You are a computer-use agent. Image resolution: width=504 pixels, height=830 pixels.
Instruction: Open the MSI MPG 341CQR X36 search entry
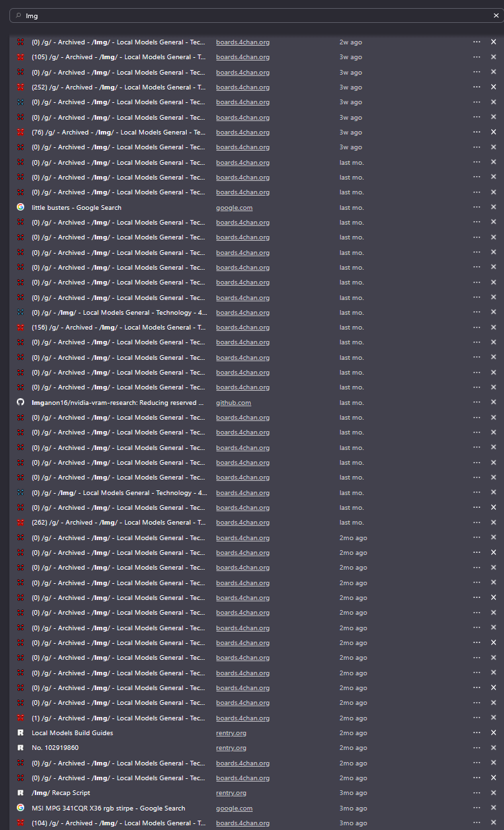pos(108,808)
